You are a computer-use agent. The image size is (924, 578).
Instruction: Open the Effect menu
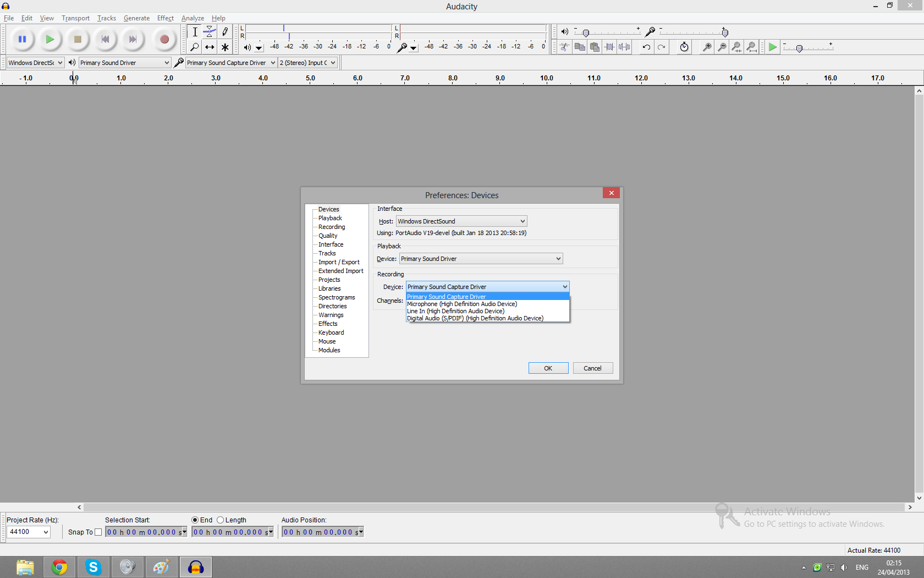165,18
